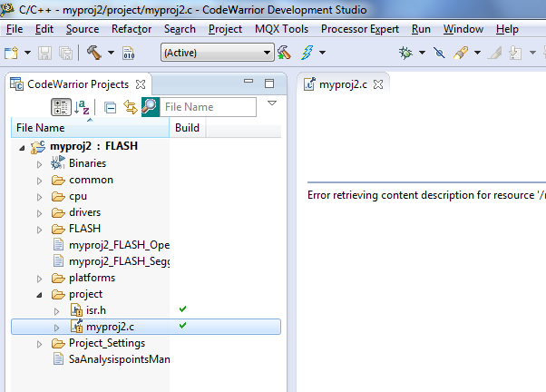Expand the FLASH folder
546x392 pixels.
(x=39, y=230)
